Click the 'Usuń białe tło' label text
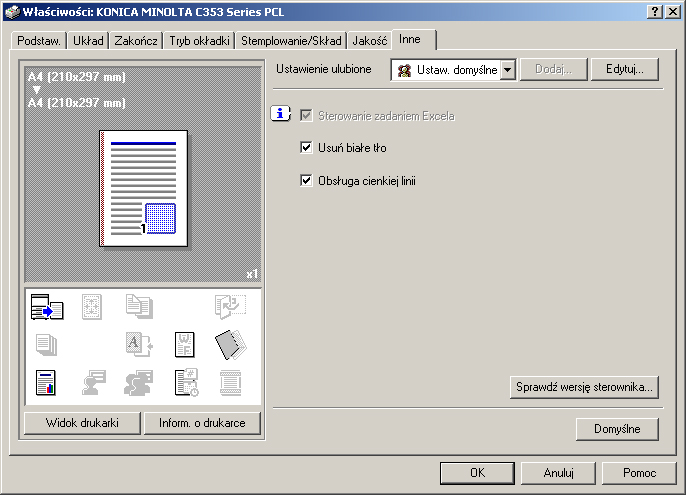 352,148
